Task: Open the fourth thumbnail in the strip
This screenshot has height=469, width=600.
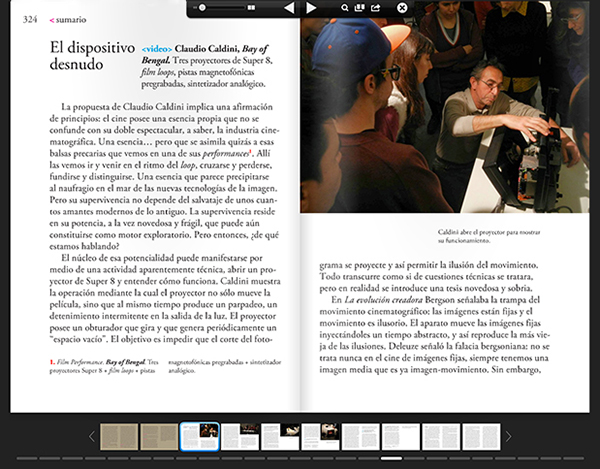Action: 240,436
